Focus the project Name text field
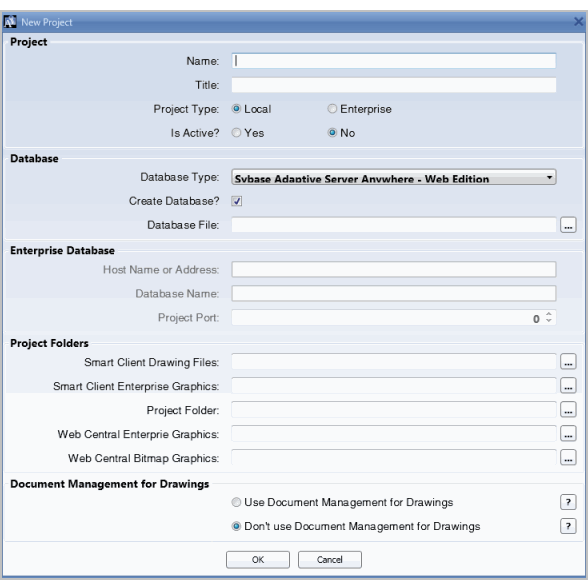Viewport: 588px width, 580px height. (394, 61)
